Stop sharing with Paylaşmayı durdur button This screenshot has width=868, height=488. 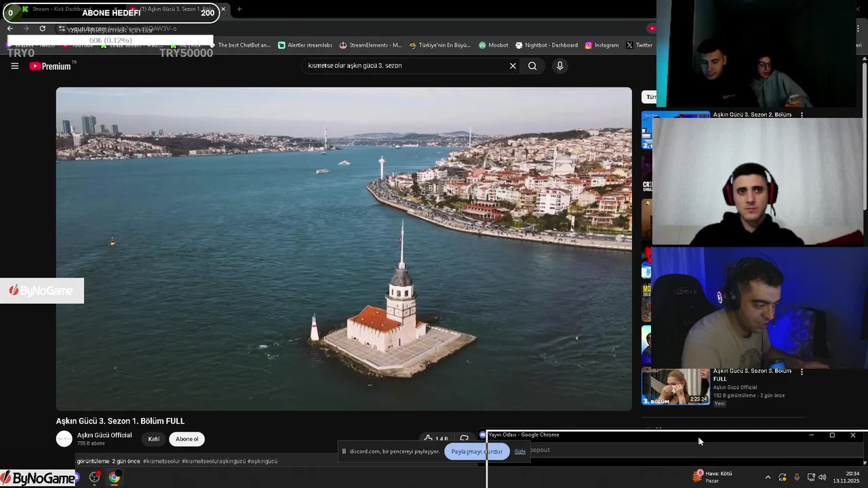click(477, 451)
